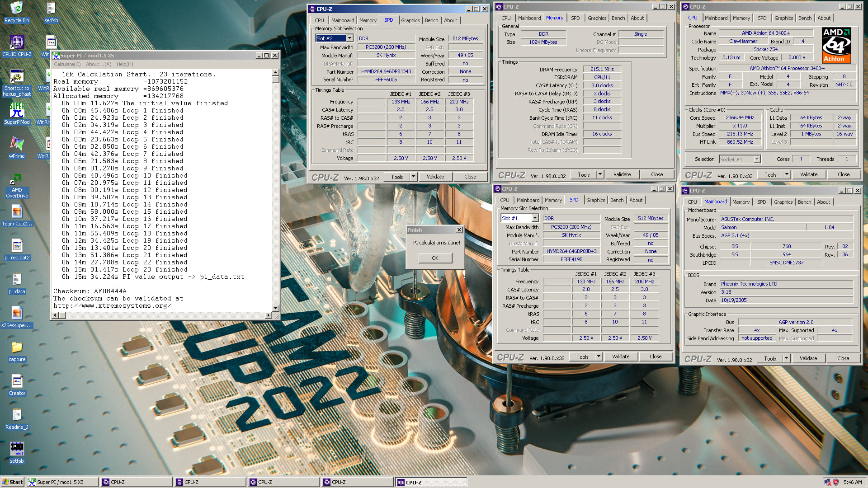Click the Chipset model value 760

787,246
